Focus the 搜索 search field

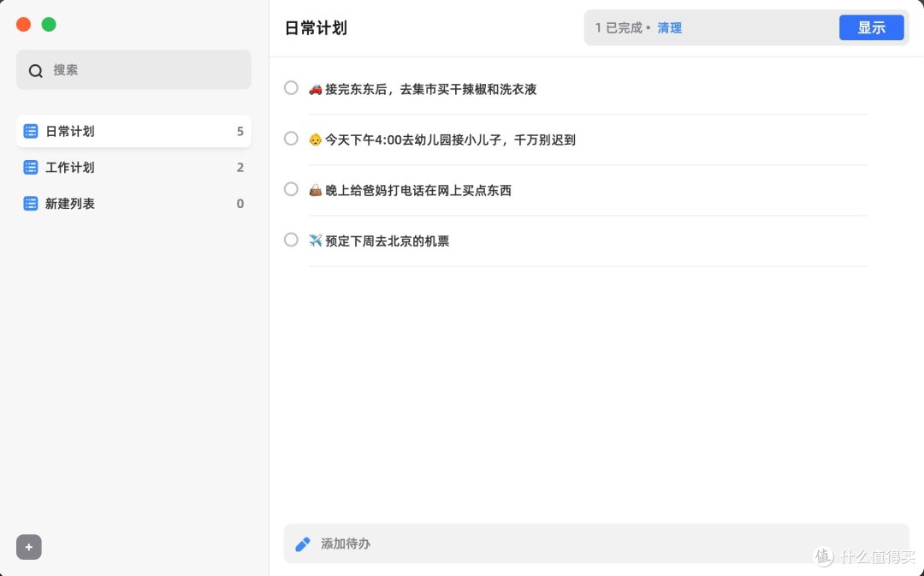pos(133,69)
